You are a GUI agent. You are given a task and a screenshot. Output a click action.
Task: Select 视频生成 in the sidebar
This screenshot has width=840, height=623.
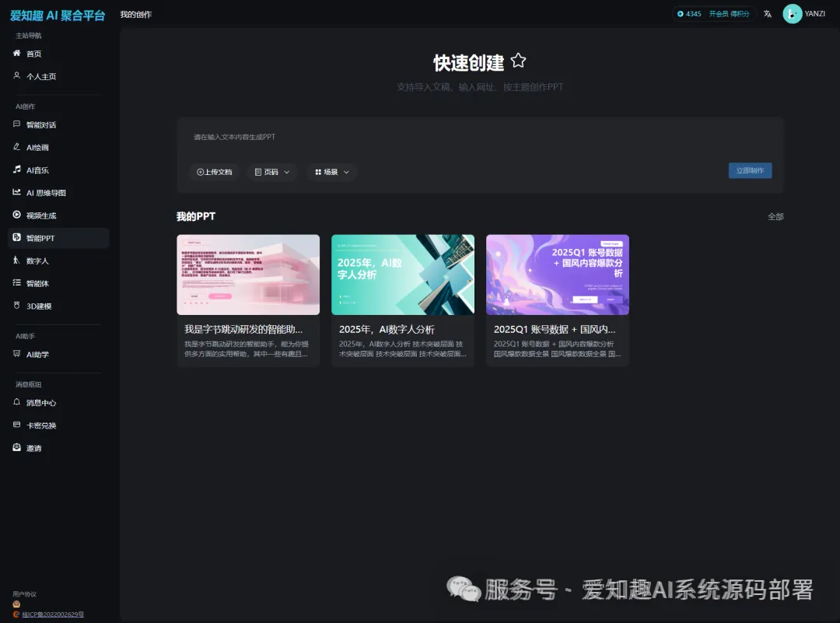[58, 215]
